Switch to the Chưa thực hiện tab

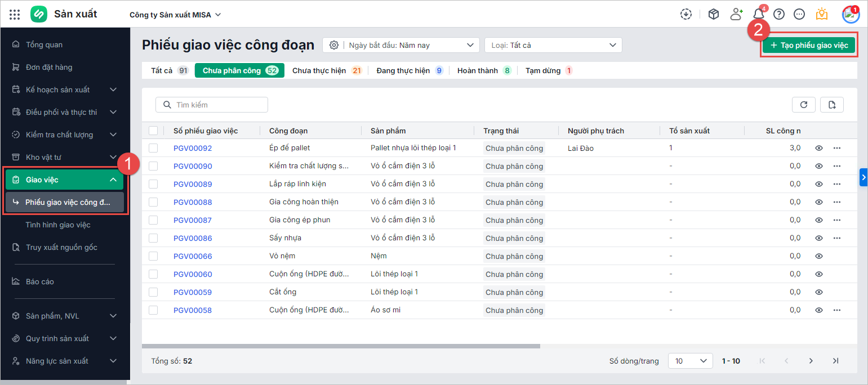[x=327, y=70]
